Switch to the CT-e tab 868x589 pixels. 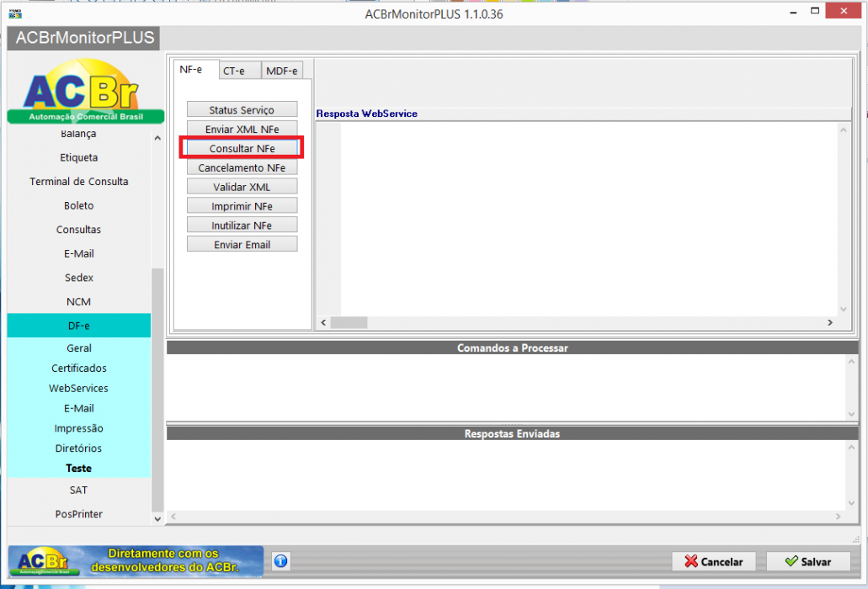point(240,71)
